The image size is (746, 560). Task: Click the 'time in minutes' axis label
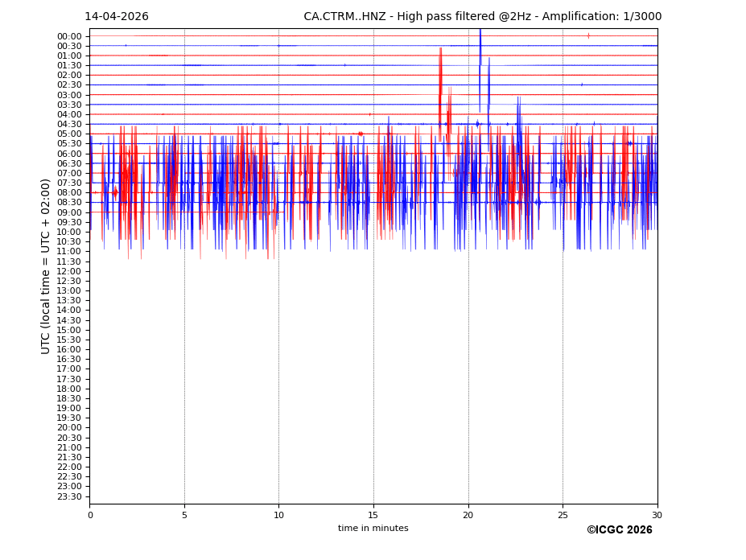pos(373,529)
